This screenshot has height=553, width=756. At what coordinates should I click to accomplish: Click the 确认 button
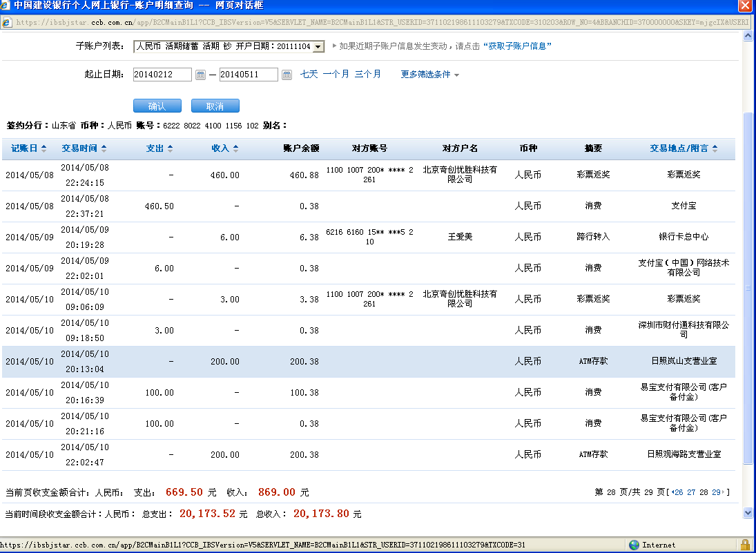click(x=157, y=106)
